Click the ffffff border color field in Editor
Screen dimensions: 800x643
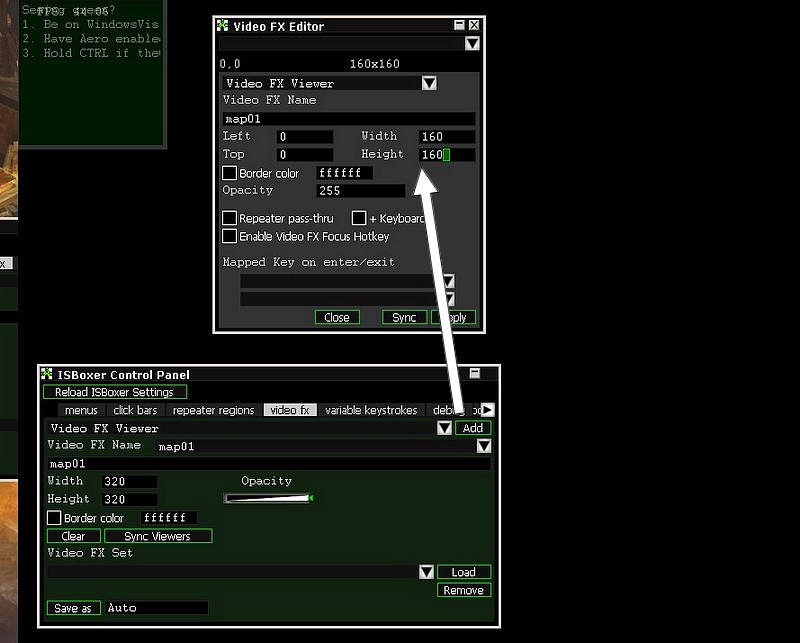pyautogui.click(x=344, y=173)
